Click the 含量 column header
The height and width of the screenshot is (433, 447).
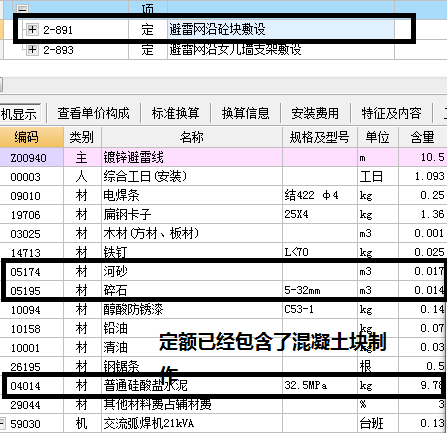tap(423, 137)
